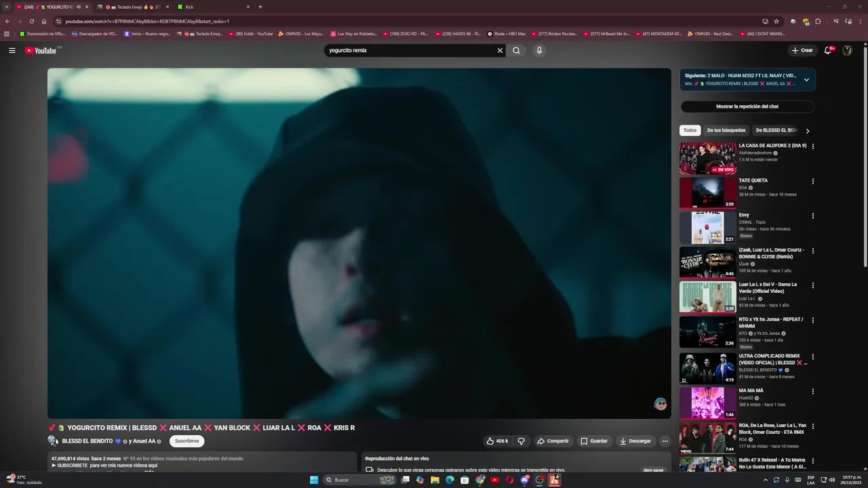Dislike the video with thumbs down

(521, 441)
